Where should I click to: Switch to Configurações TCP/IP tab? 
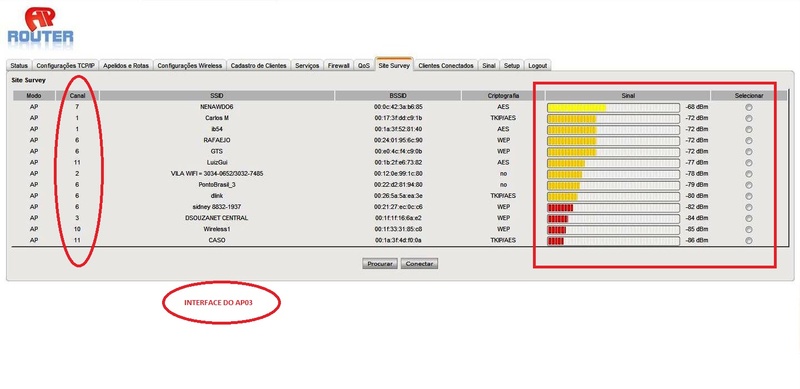pyautogui.click(x=65, y=66)
